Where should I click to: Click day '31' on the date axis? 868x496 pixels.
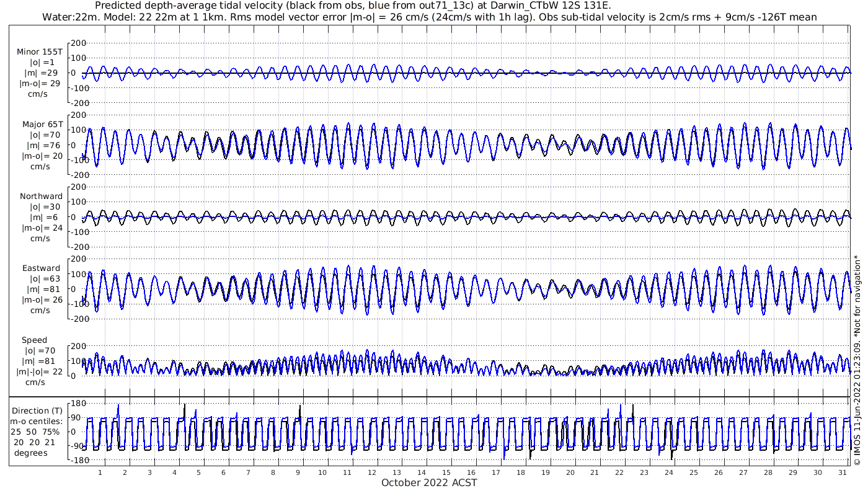841,472
